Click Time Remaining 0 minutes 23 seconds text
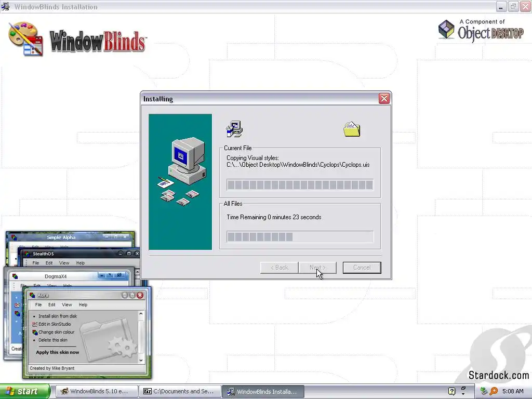 [274, 217]
